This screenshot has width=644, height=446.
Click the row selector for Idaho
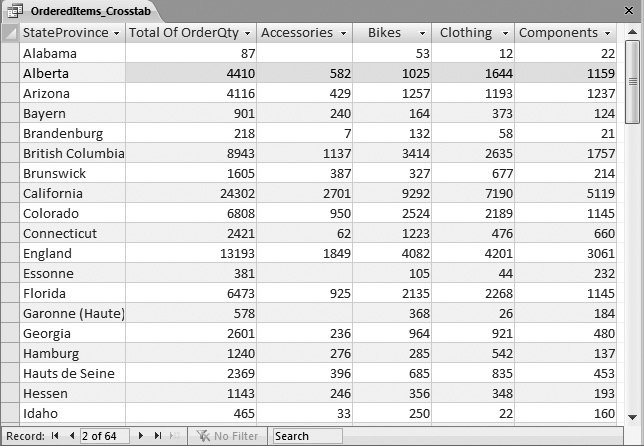(x=10, y=414)
